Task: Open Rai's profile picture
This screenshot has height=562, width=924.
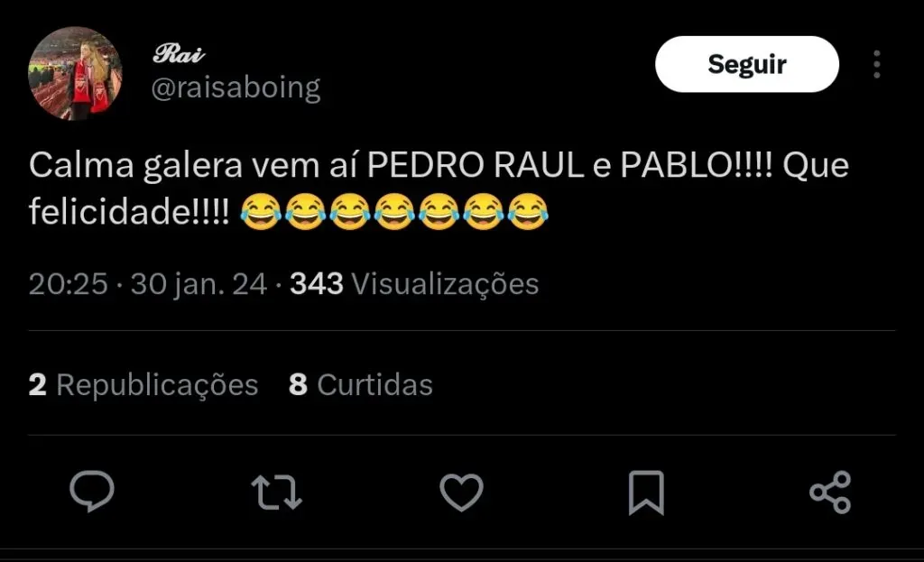Action: tap(75, 74)
